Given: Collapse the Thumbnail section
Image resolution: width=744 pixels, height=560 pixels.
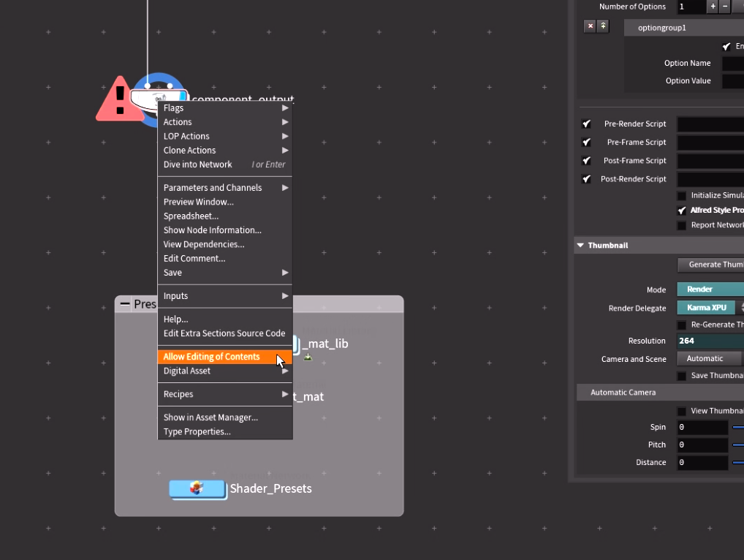Looking at the screenshot, I should (580, 246).
